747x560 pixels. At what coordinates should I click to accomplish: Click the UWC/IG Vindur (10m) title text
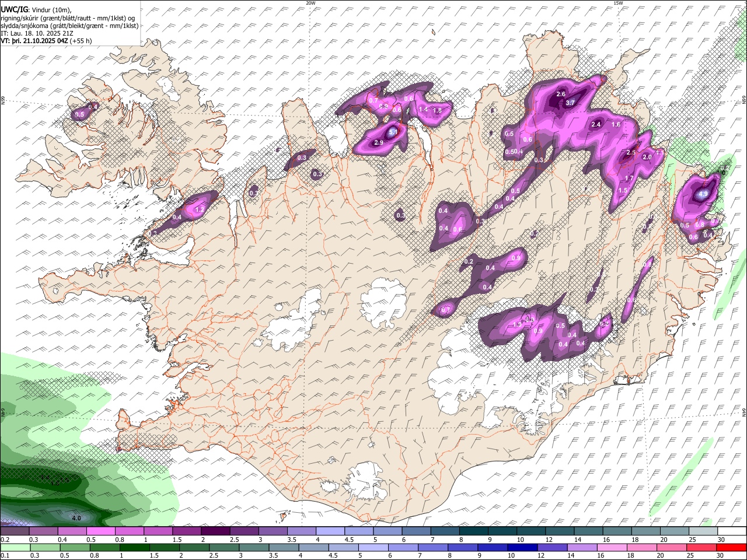click(36, 9)
